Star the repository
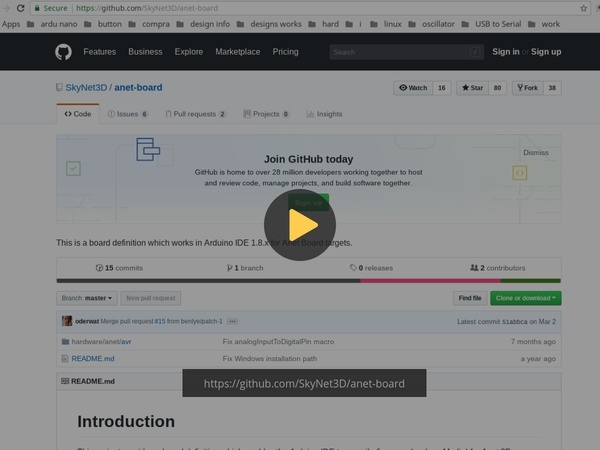Viewport: 600px width, 450px height. [x=473, y=88]
